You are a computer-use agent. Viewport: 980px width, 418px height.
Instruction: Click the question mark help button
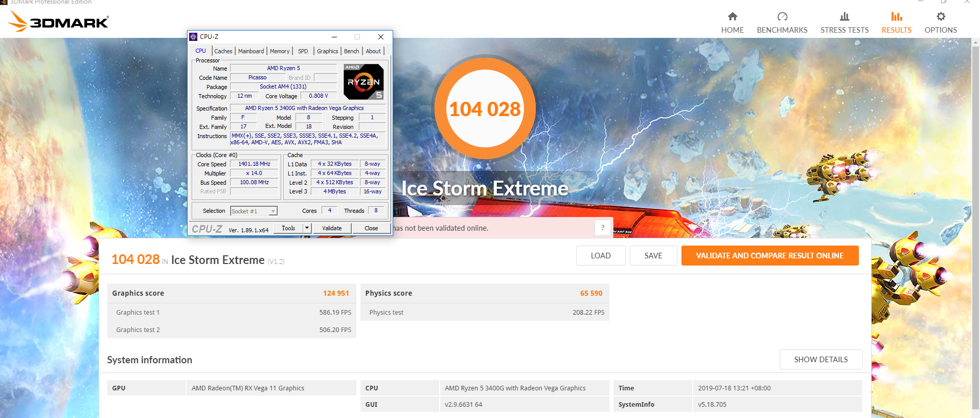pos(603,228)
